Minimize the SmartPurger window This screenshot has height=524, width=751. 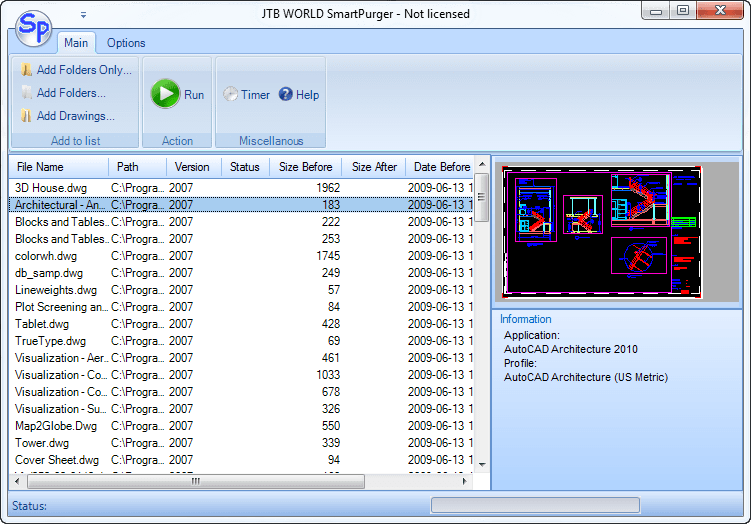pos(656,11)
